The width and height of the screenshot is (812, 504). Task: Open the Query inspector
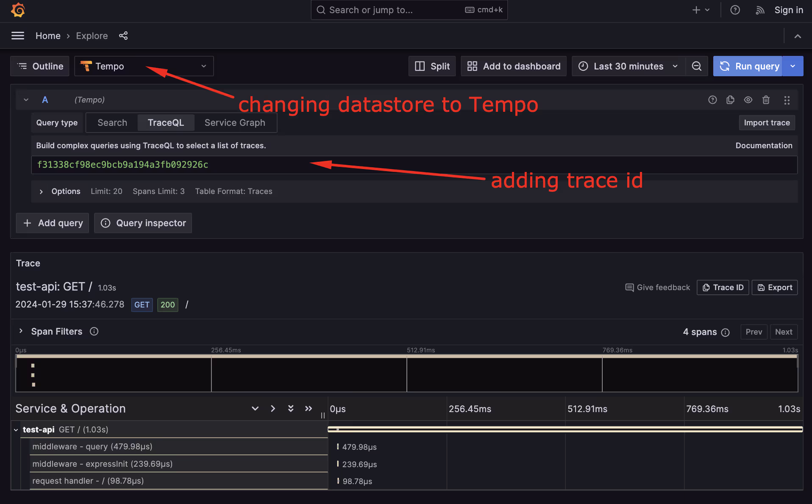tap(143, 223)
